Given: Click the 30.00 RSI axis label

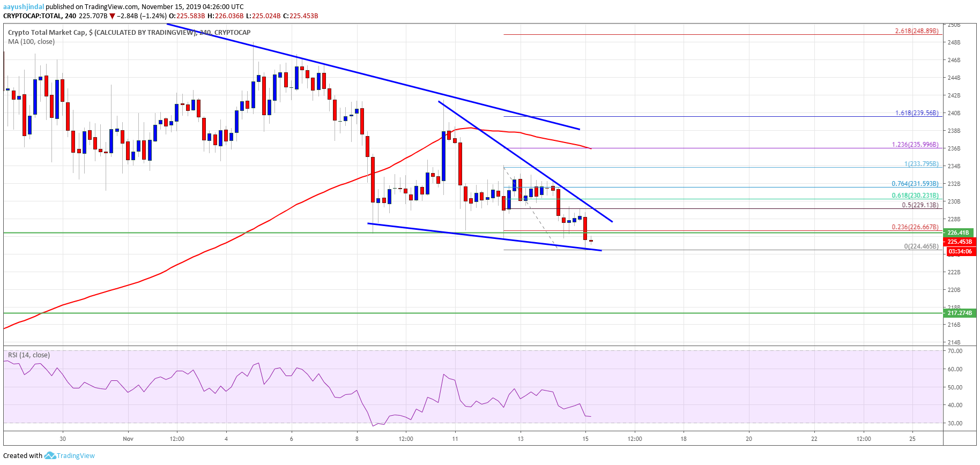Looking at the screenshot, I should click(x=955, y=423).
